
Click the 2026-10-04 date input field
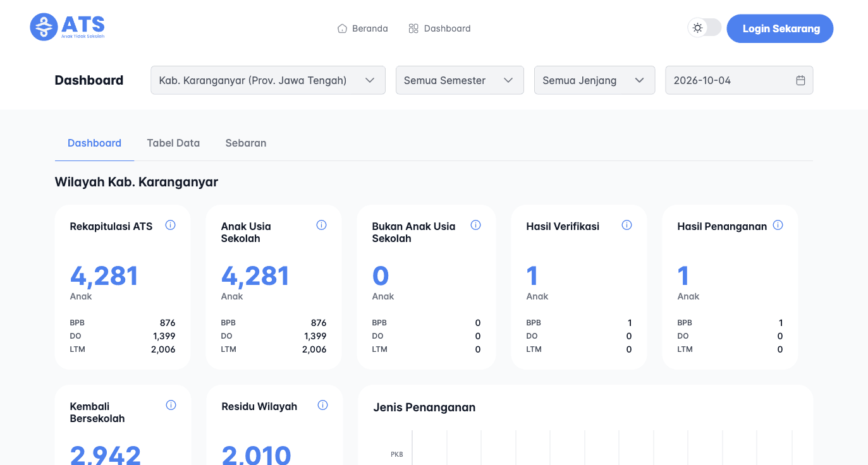tap(739, 80)
